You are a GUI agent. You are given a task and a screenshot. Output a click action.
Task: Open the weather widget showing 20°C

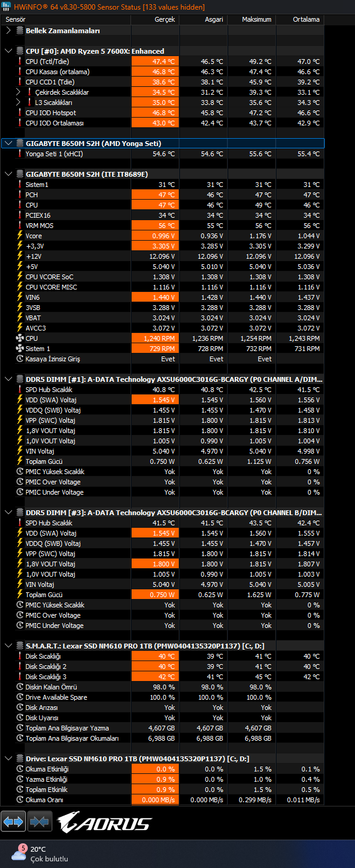click(x=40, y=854)
